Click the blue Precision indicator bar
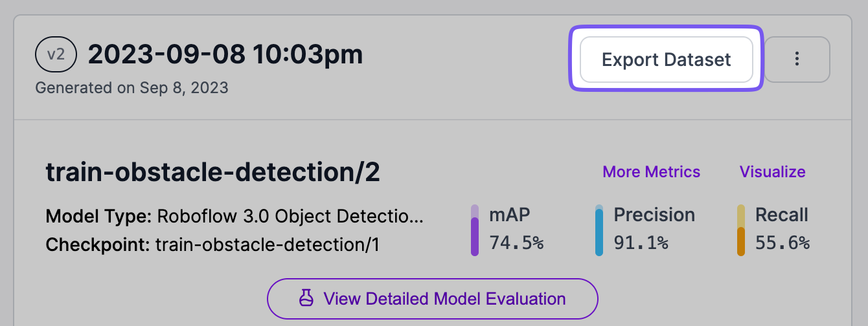Image resolution: width=868 pixels, height=326 pixels. (x=599, y=230)
